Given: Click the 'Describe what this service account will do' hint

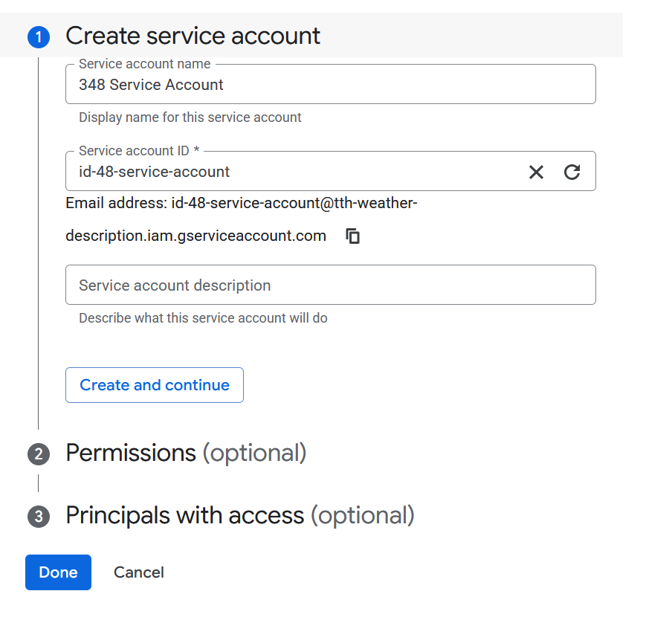Looking at the screenshot, I should click(203, 318).
